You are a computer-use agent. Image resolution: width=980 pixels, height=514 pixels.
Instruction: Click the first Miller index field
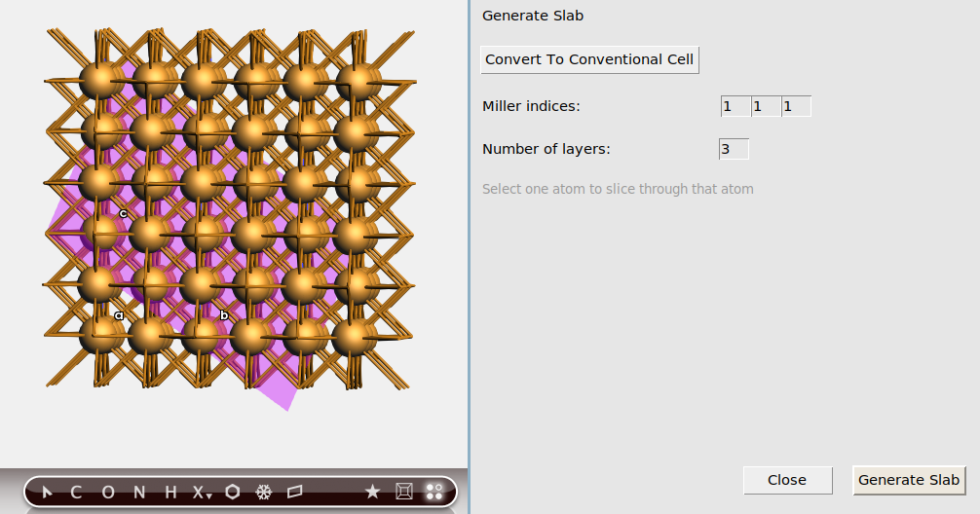point(735,106)
